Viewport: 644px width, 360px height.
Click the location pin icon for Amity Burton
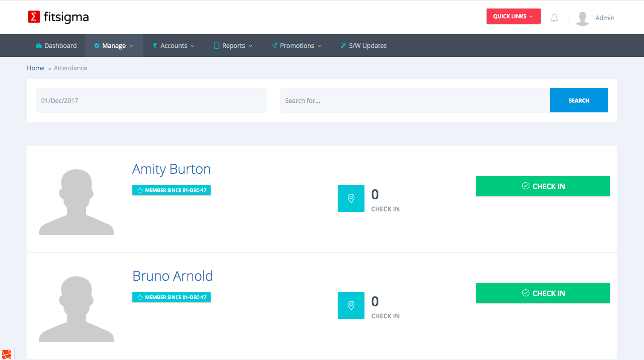coord(351,198)
